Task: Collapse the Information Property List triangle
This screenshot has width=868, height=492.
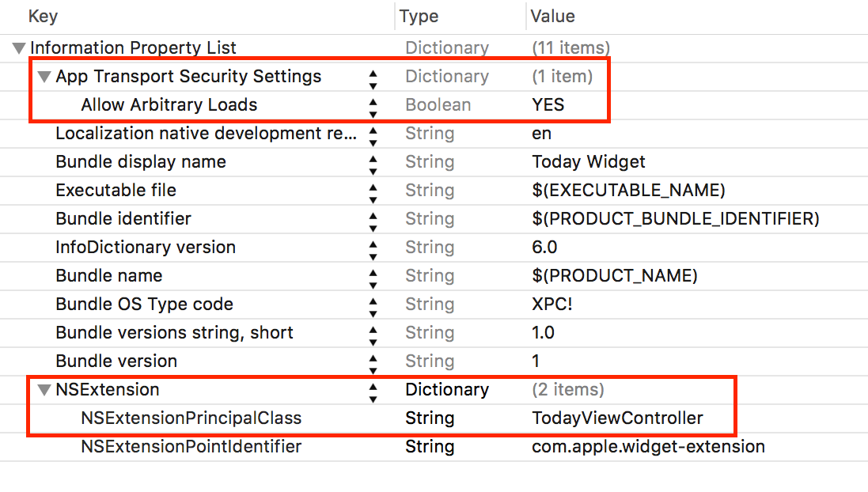Action: point(19,48)
